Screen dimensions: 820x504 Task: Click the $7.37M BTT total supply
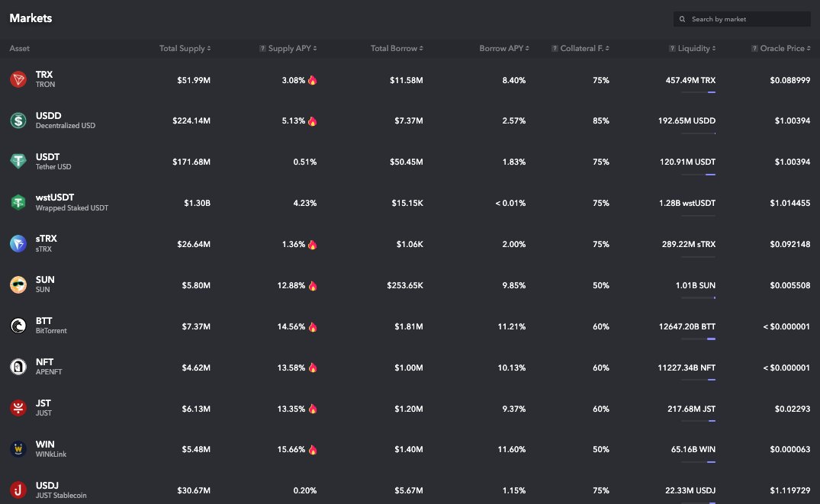[x=196, y=327]
